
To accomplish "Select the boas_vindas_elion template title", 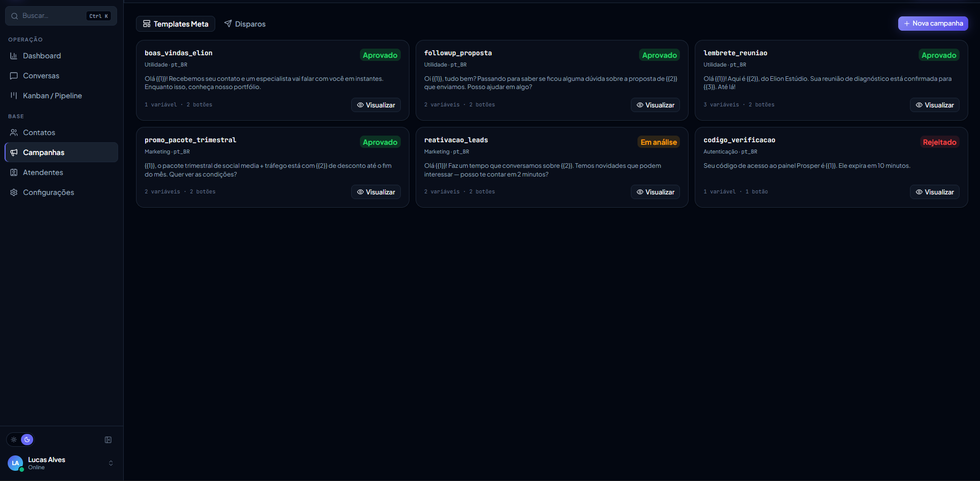I will pos(178,53).
